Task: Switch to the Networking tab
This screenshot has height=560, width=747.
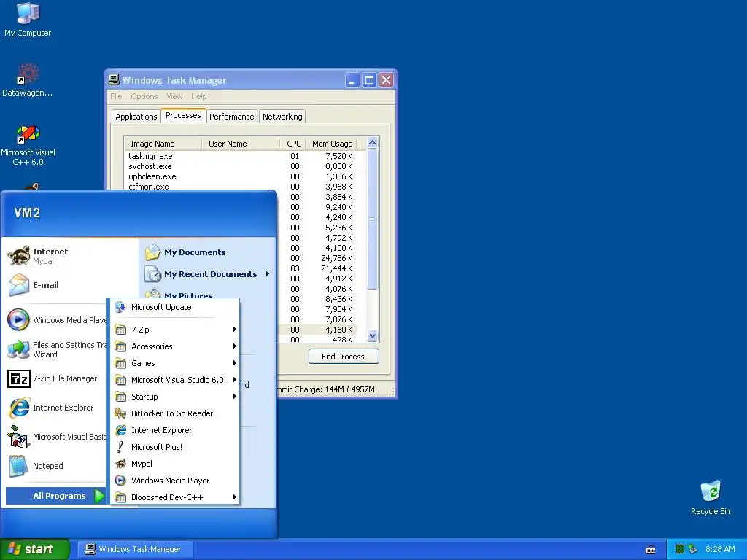Action: click(x=282, y=117)
